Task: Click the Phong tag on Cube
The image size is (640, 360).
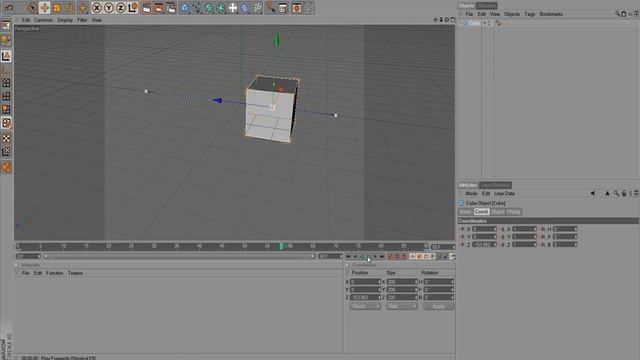Action: coord(499,23)
